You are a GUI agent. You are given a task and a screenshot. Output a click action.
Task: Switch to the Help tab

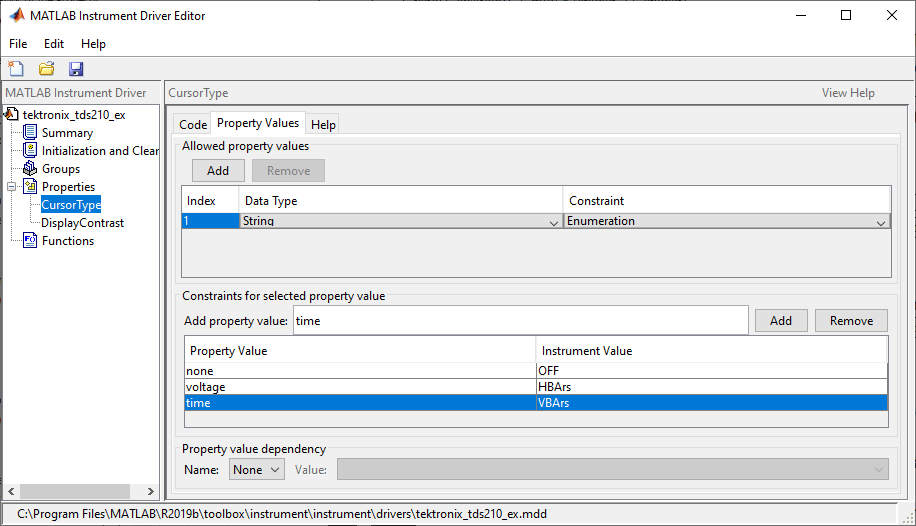[x=323, y=124]
